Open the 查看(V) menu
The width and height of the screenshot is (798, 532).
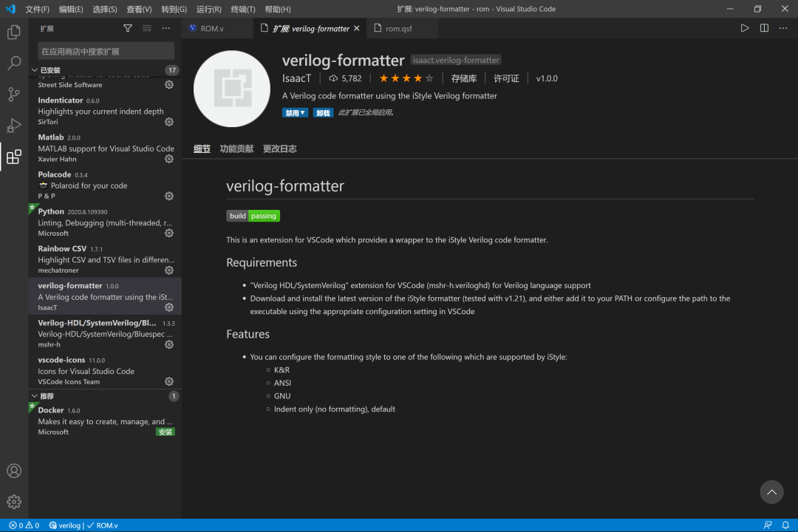click(x=139, y=9)
